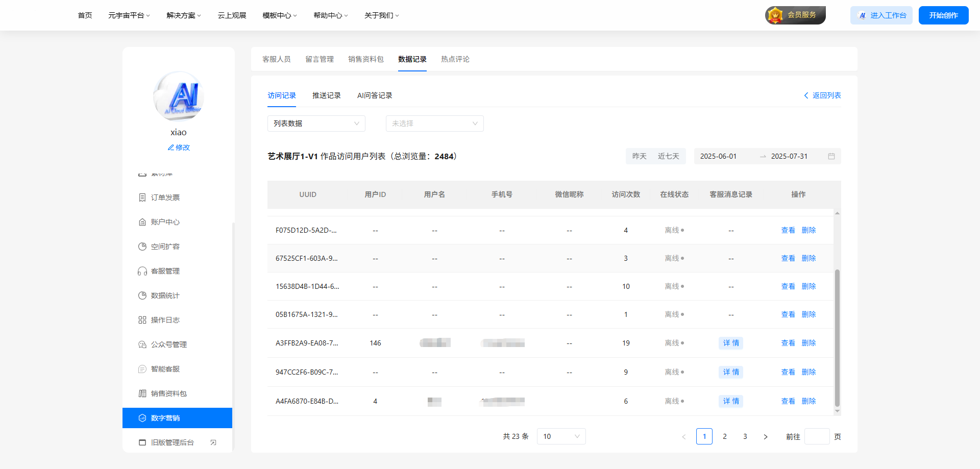The width and height of the screenshot is (980, 469).
Task: Open 客服管理 from the sidebar
Action: [165, 270]
